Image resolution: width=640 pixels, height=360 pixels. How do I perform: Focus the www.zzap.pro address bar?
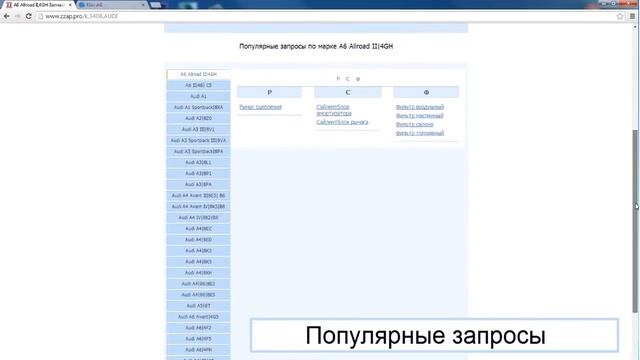click(327, 16)
